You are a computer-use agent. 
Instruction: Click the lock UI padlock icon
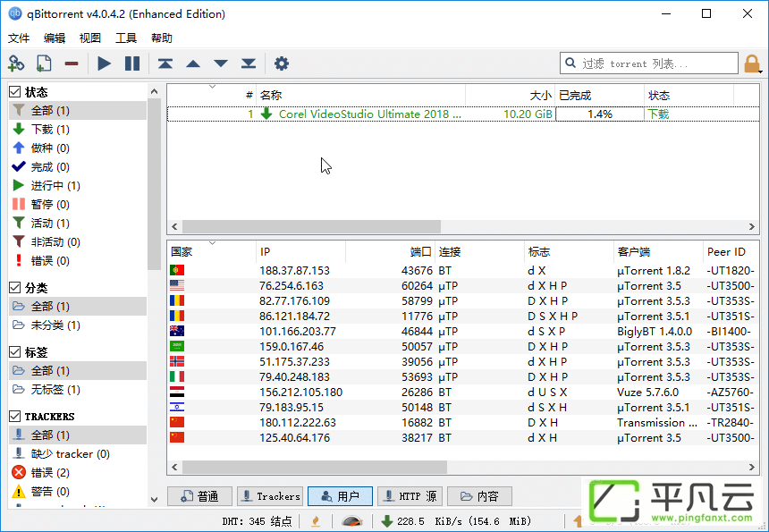752,63
